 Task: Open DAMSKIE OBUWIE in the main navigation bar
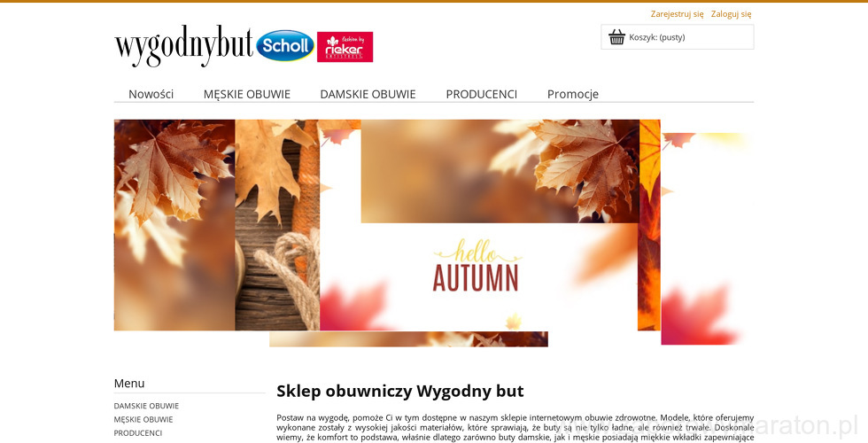(368, 94)
